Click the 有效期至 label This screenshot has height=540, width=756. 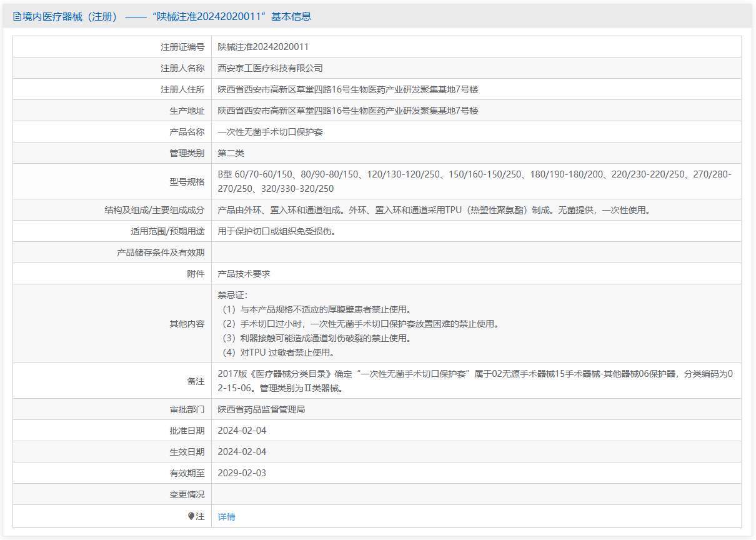pos(187,473)
